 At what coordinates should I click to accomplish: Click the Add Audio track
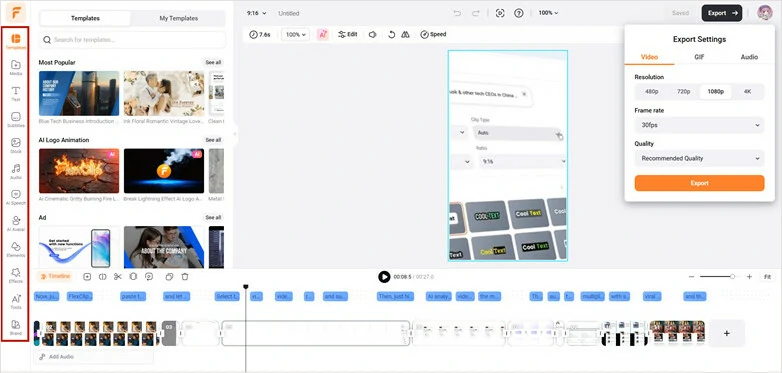coord(94,357)
